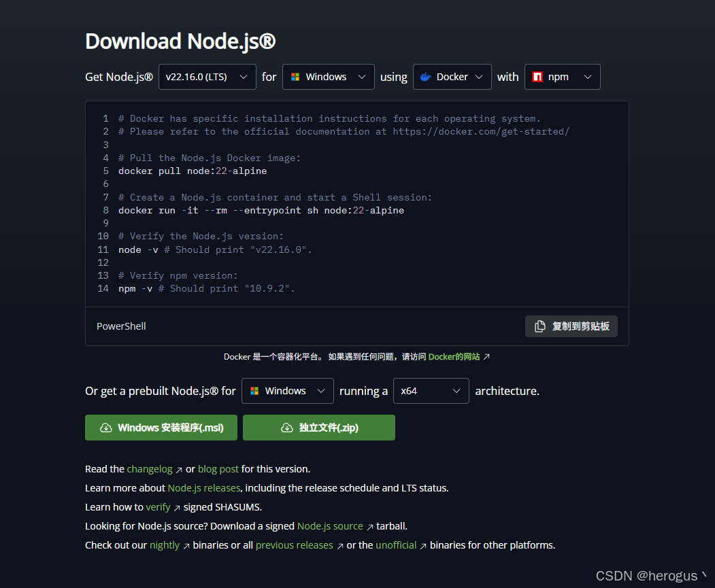Click the external arrow icon after Node.js source
The height and width of the screenshot is (588, 715).
(370, 527)
